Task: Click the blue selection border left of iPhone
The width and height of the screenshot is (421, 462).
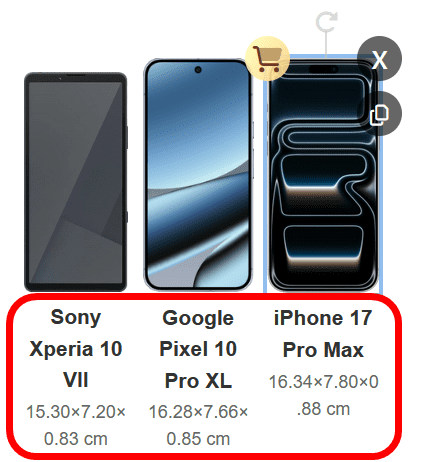Action: pos(265,173)
